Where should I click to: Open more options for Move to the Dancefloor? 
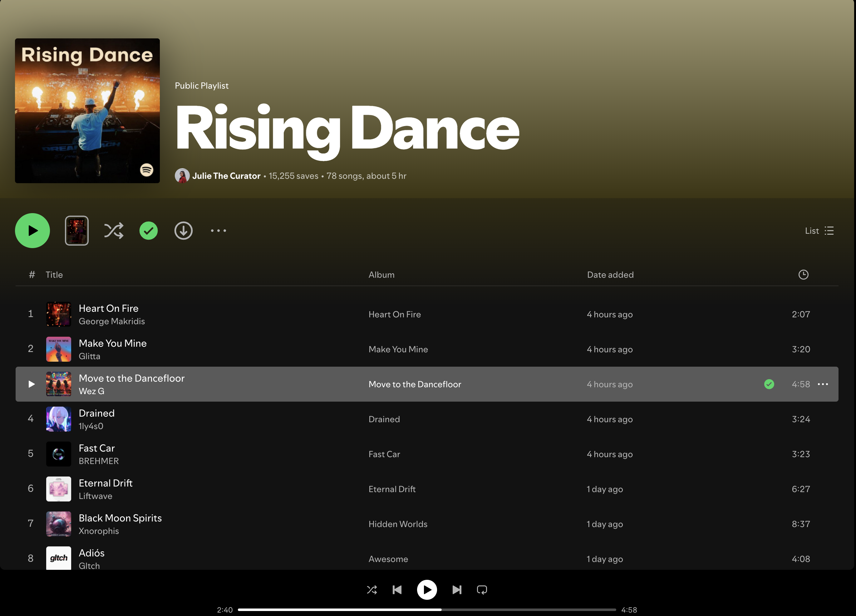(823, 384)
